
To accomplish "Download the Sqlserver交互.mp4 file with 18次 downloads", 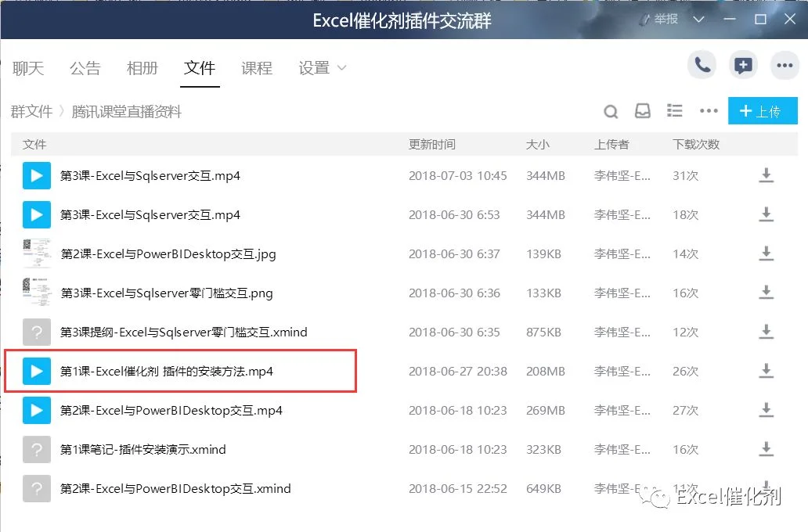I will 767,214.
